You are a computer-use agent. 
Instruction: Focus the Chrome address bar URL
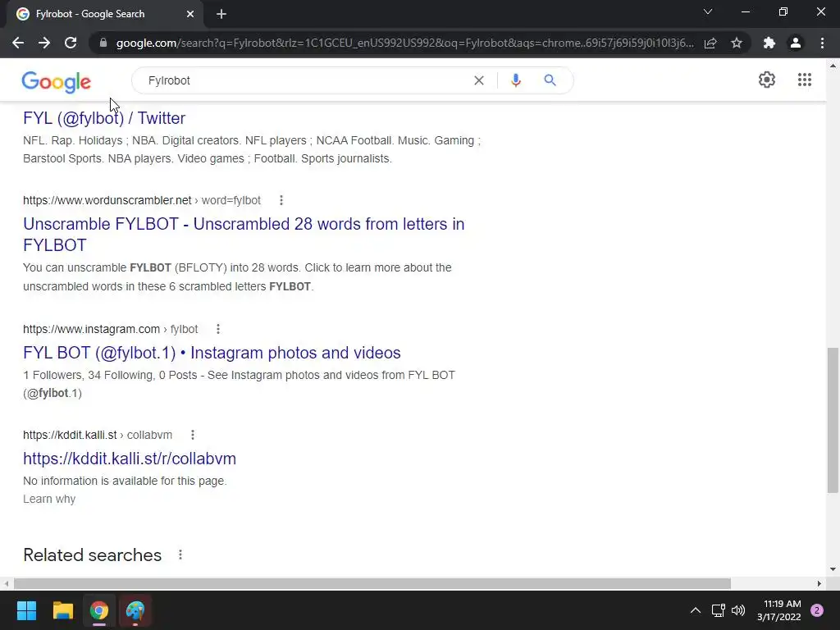404,43
